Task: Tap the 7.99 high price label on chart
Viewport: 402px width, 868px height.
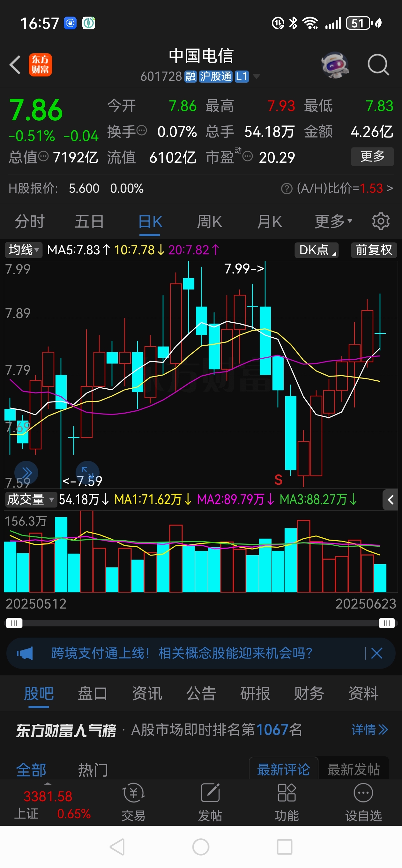Action: 244,269
